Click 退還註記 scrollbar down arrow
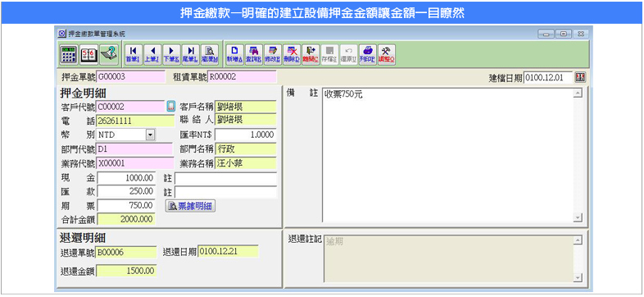 pos(578,278)
